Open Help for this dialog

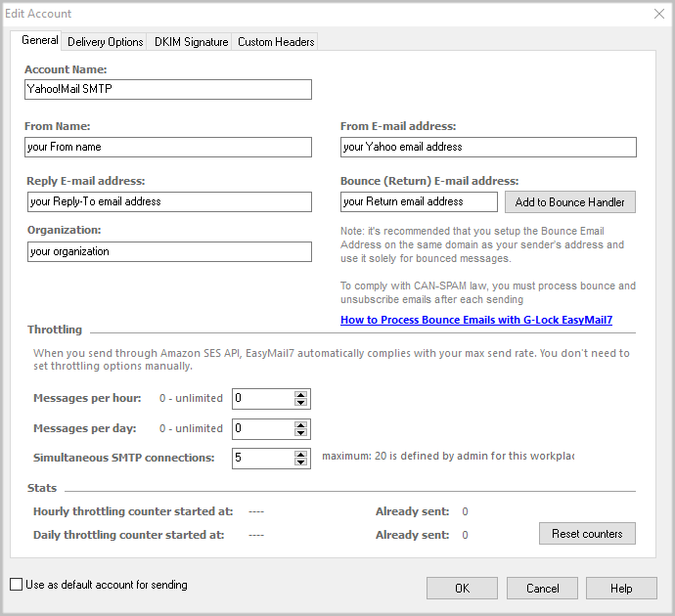coord(621,588)
